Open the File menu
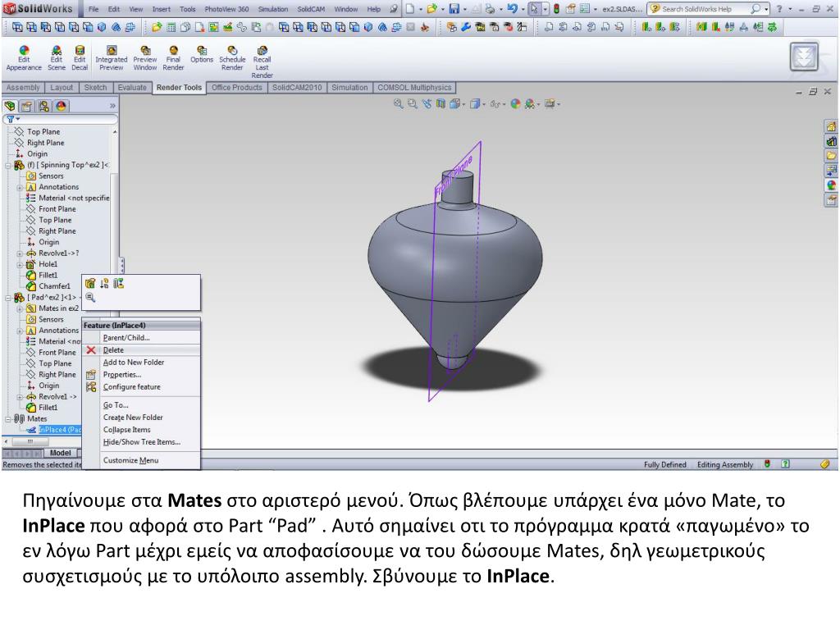Screen dimensions: 840x630 pyautogui.click(x=94, y=9)
